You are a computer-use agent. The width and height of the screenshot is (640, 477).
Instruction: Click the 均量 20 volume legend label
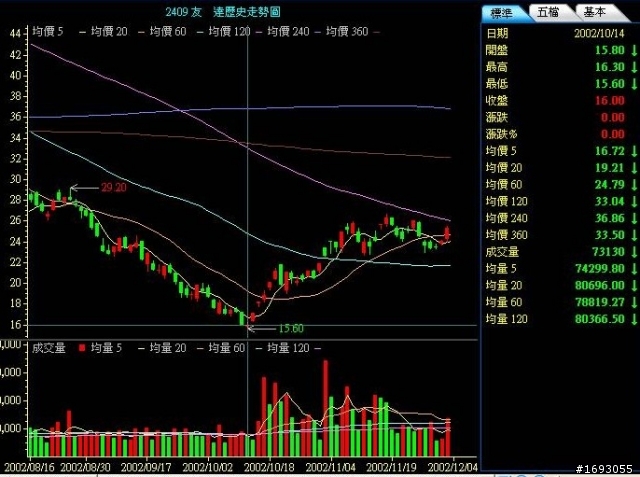[168, 348]
